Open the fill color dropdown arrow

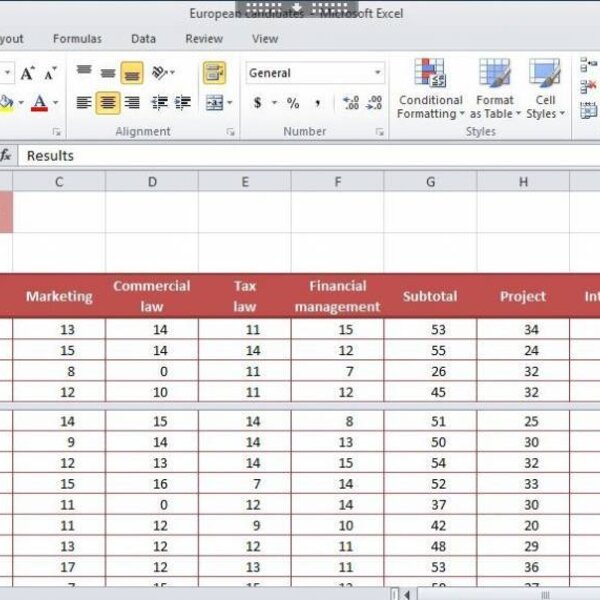[21, 103]
